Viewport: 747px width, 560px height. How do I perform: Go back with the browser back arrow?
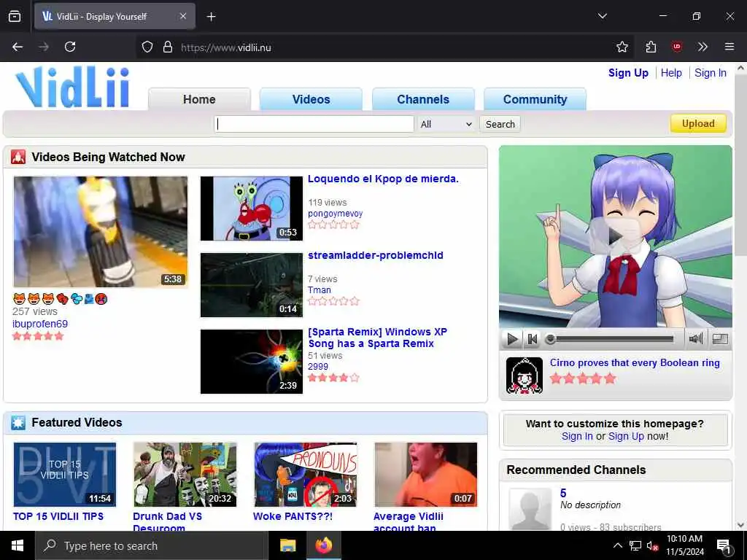(x=18, y=47)
